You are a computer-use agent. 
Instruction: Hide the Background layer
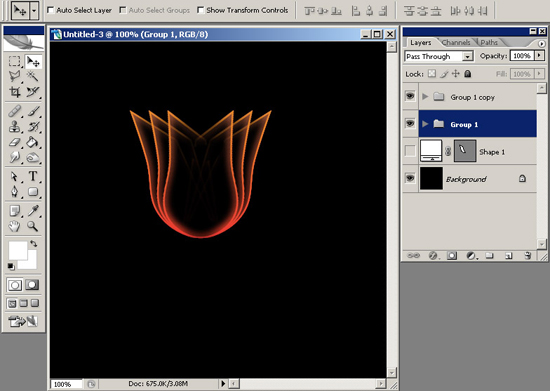click(410, 178)
